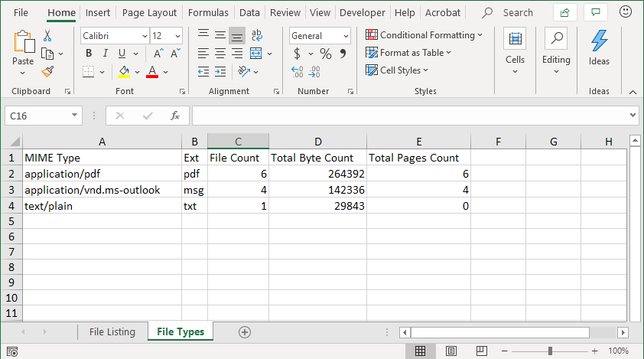Screen dimensions: 644x359
Task: Switch to the Formulas tab
Action: click(x=208, y=13)
